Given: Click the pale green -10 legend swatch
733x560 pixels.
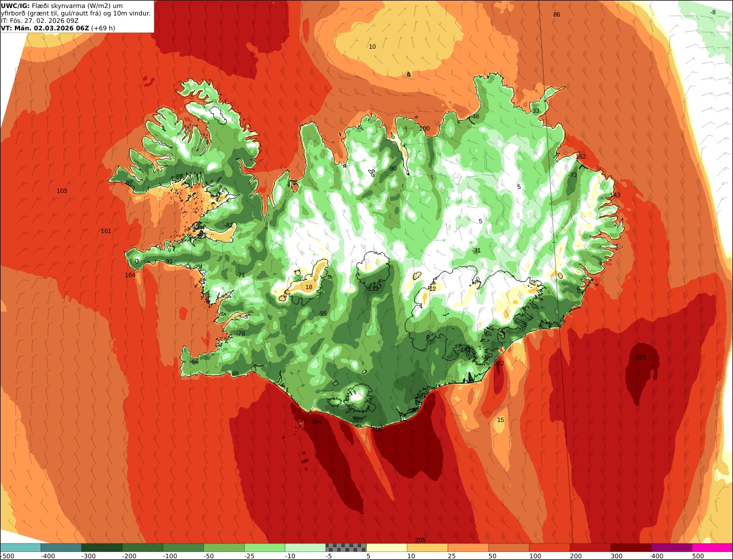Looking at the screenshot, I should 305,547.
